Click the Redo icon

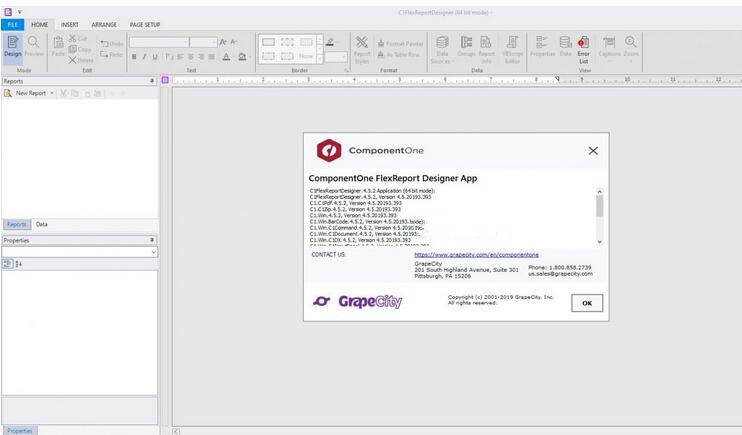tap(104, 54)
